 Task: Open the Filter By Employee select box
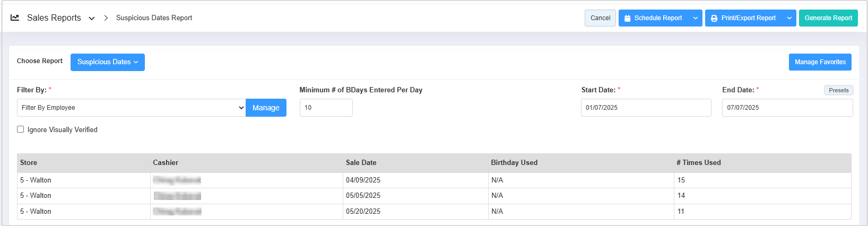131,108
